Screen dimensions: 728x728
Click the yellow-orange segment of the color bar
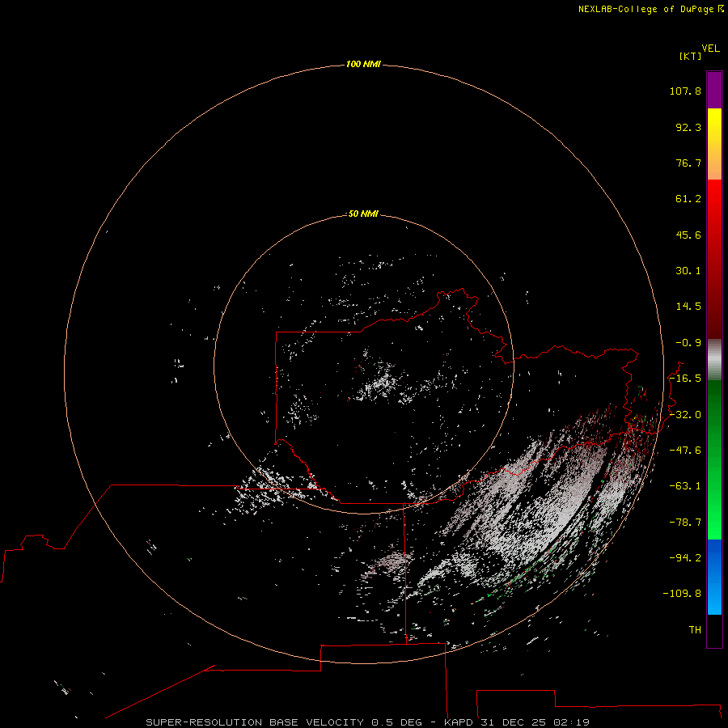pyautogui.click(x=714, y=144)
